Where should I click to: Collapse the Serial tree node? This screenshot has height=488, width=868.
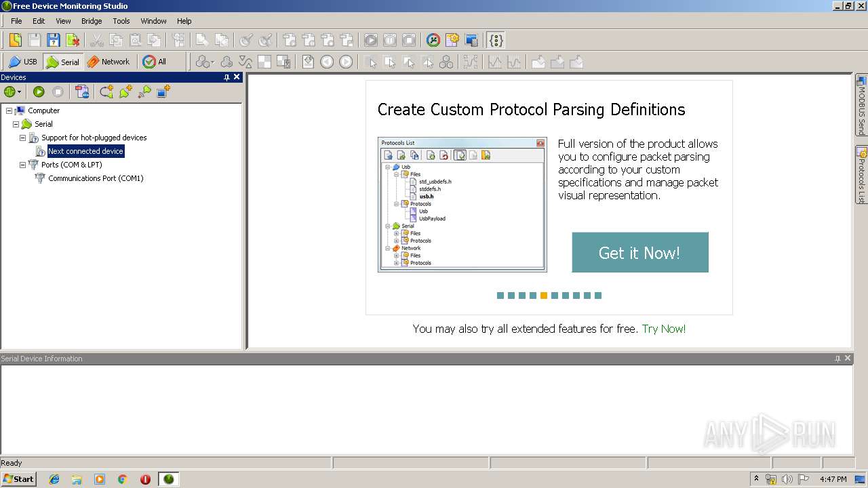point(16,124)
